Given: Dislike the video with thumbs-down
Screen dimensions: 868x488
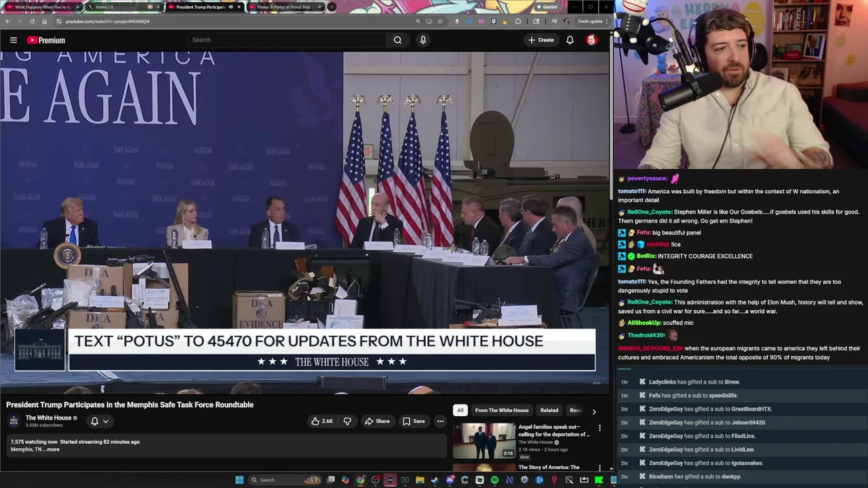Looking at the screenshot, I should click(347, 421).
